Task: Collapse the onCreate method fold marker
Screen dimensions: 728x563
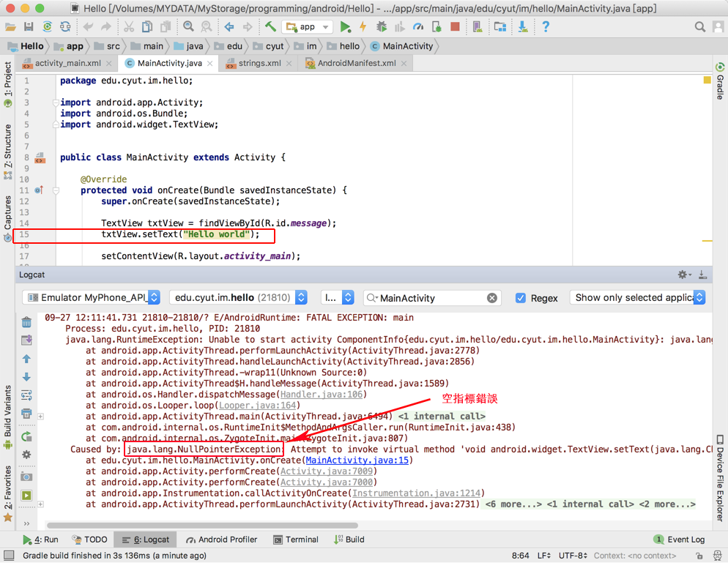Action: (56, 190)
